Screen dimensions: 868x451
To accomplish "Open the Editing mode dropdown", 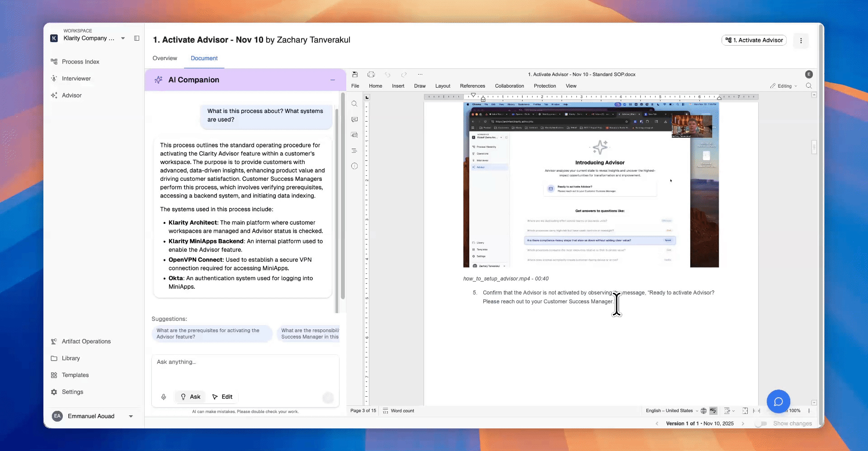I will point(784,86).
